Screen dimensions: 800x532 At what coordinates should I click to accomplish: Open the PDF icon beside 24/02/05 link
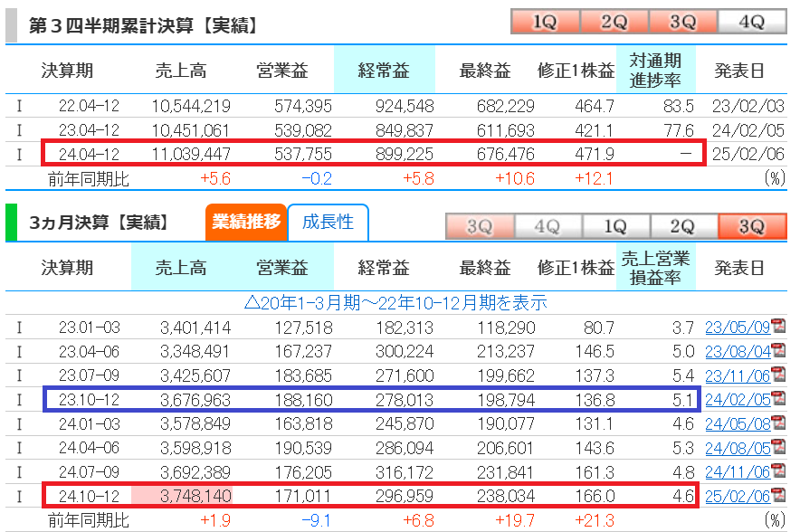pyautogui.click(x=778, y=398)
